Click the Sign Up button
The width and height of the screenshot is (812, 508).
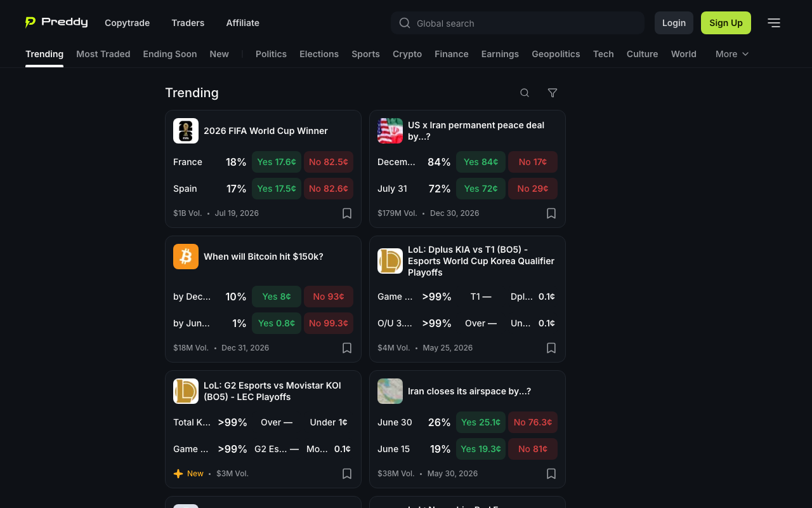tap(726, 23)
